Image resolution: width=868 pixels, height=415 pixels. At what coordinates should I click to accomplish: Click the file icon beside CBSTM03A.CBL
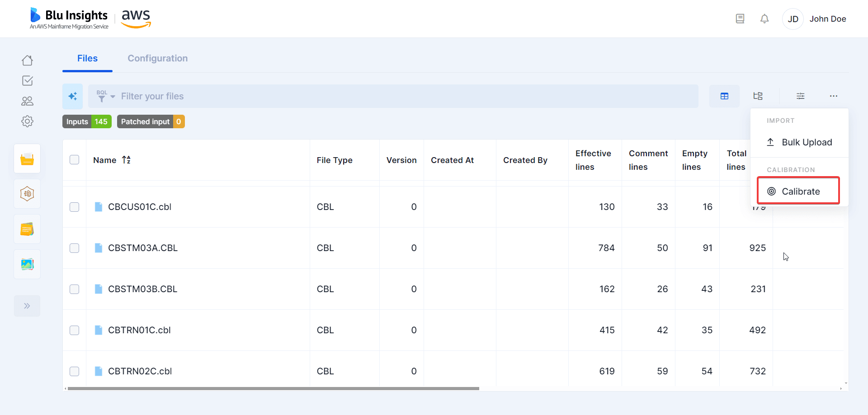coord(98,248)
